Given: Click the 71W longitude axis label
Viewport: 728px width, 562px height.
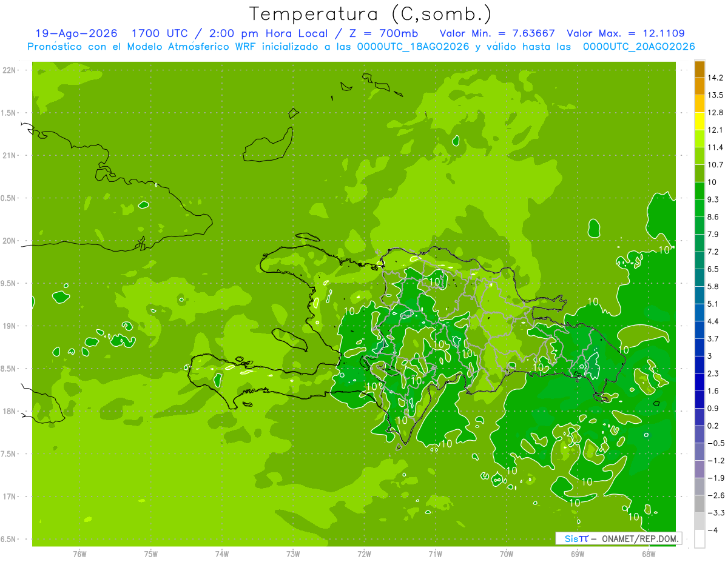Looking at the screenshot, I should pyautogui.click(x=435, y=554).
